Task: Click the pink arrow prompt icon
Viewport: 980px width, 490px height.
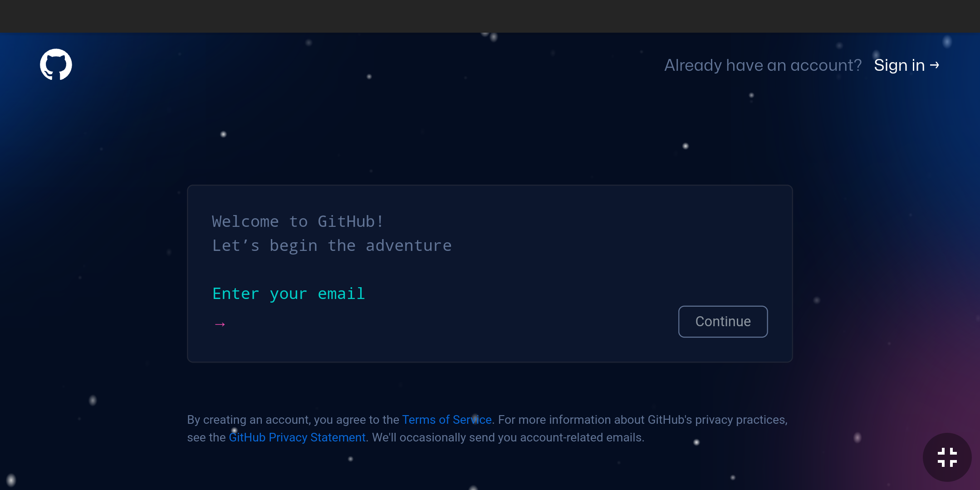Action: [220, 324]
